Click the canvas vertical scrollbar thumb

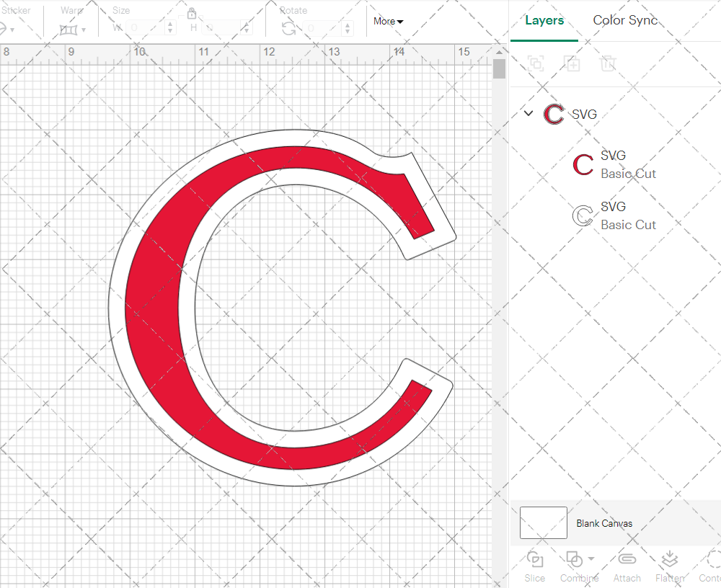click(500, 69)
